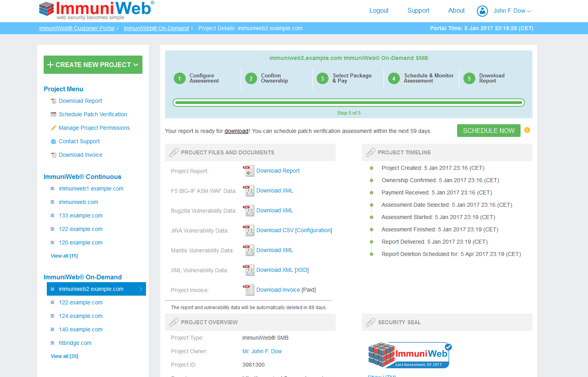Viewport: 588px width, 377px height.
Task: Click the Project Invoice PDF icon
Action: pyautogui.click(x=248, y=290)
